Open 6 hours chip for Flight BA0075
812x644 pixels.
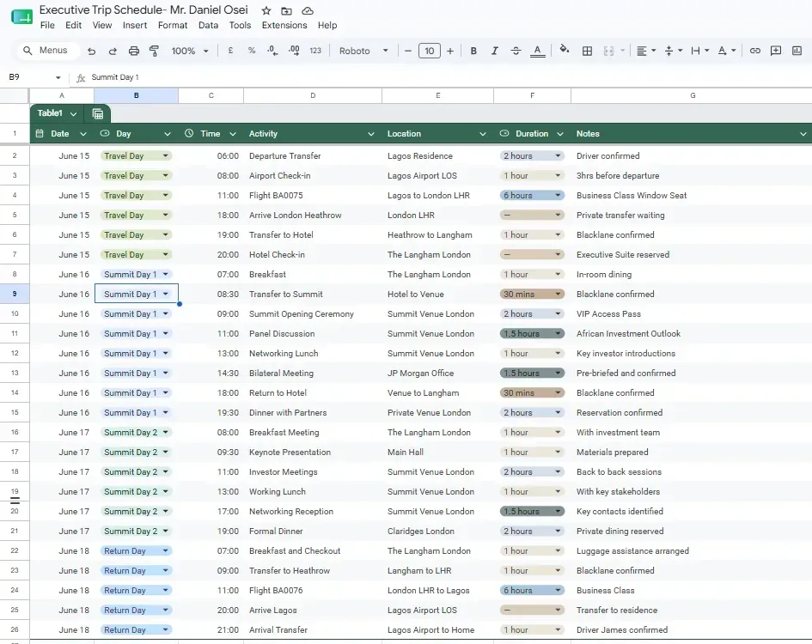[532, 195]
